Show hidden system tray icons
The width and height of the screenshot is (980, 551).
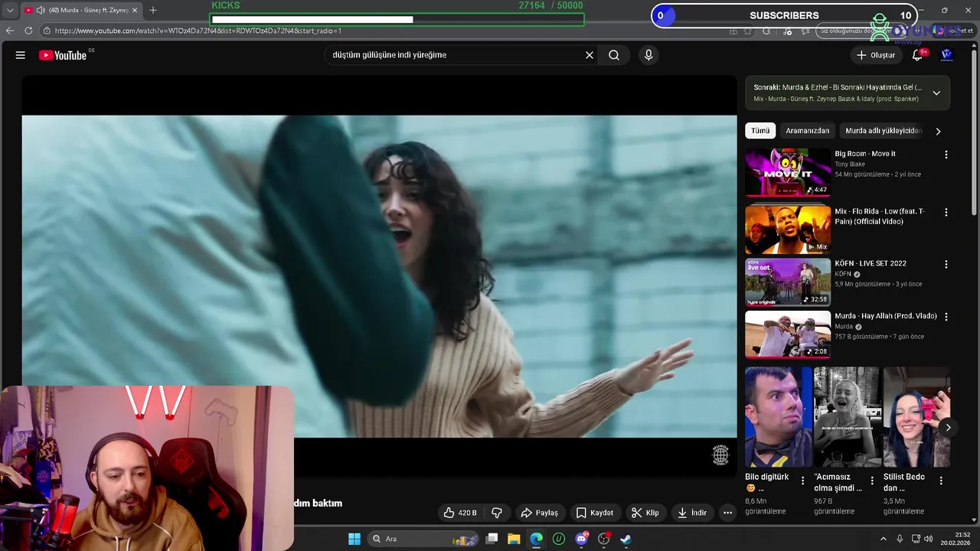pos(883,539)
